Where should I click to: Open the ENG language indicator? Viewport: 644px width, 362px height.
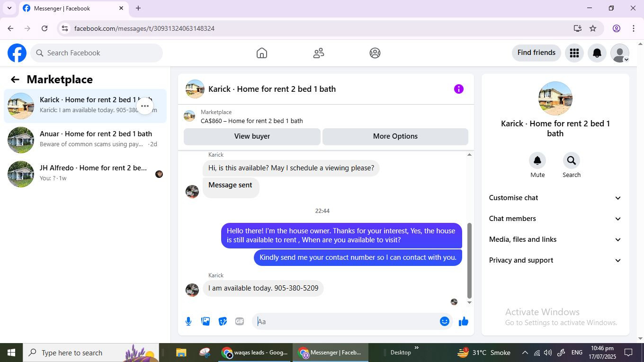[577, 353]
